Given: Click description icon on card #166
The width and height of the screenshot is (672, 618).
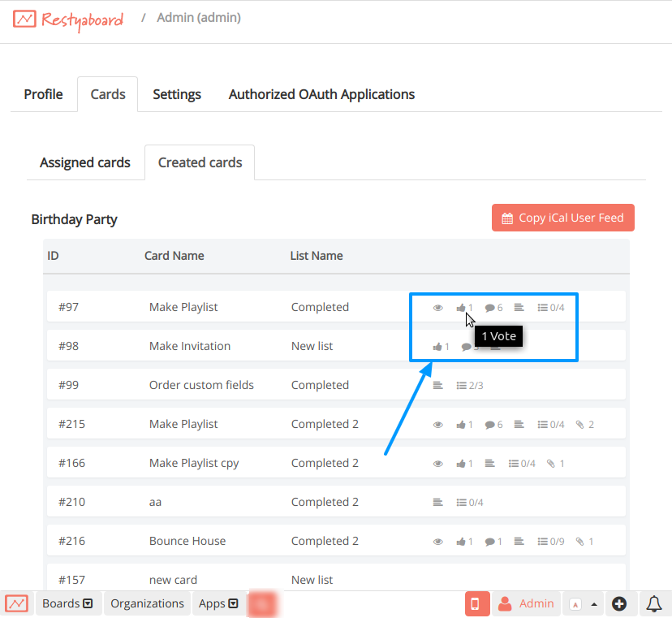Looking at the screenshot, I should pos(490,463).
